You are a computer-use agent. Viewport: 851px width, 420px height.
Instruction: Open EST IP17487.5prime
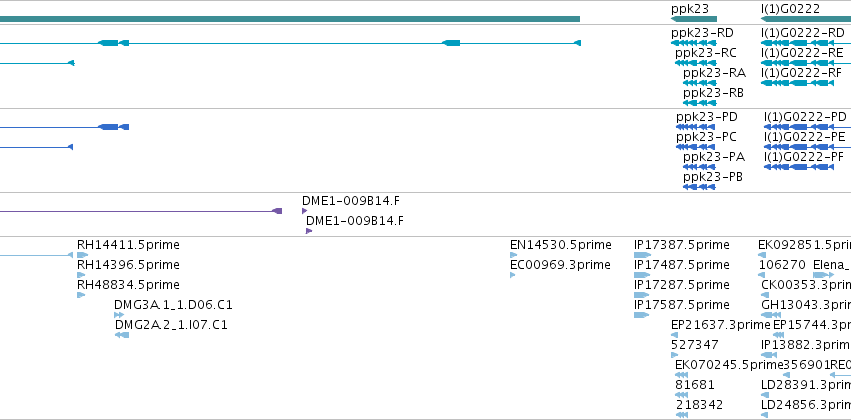click(682, 265)
